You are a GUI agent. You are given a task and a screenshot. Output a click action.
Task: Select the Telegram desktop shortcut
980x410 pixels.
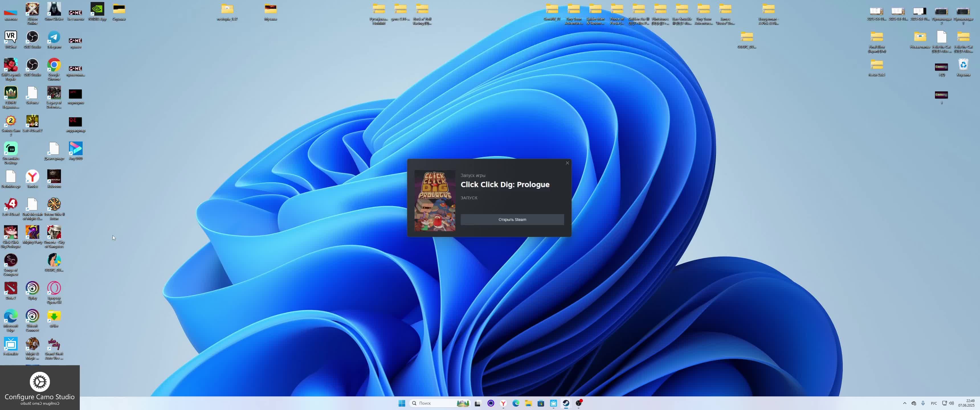(x=54, y=40)
